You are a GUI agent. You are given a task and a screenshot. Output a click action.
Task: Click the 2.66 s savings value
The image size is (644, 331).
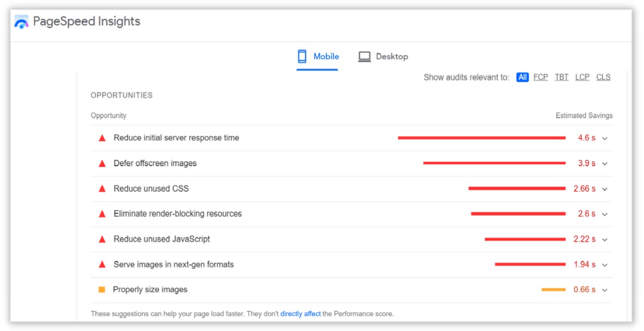(x=585, y=188)
